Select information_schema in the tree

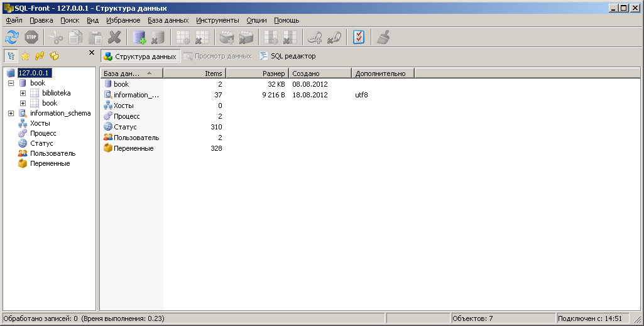tap(60, 113)
